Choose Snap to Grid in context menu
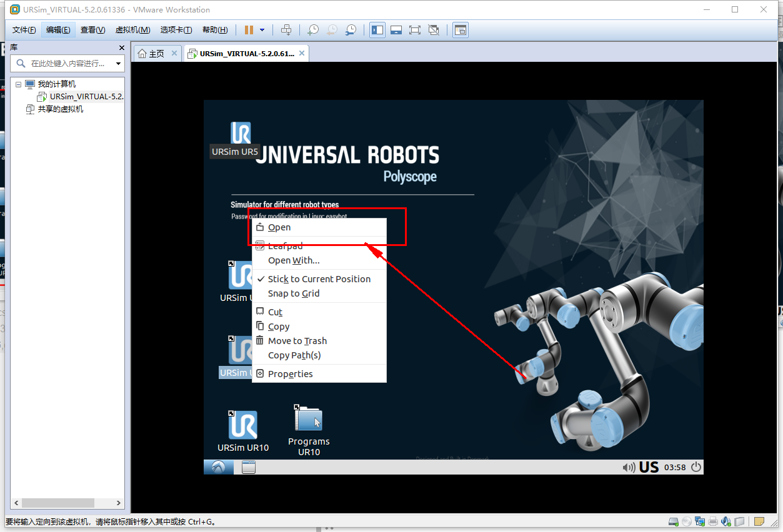The image size is (783, 532). (x=319, y=293)
